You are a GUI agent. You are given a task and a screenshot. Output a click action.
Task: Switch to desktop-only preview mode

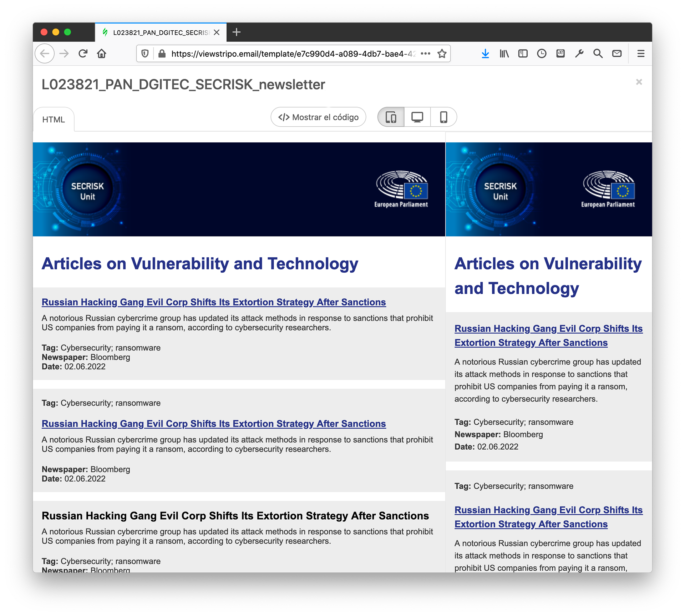point(417,117)
